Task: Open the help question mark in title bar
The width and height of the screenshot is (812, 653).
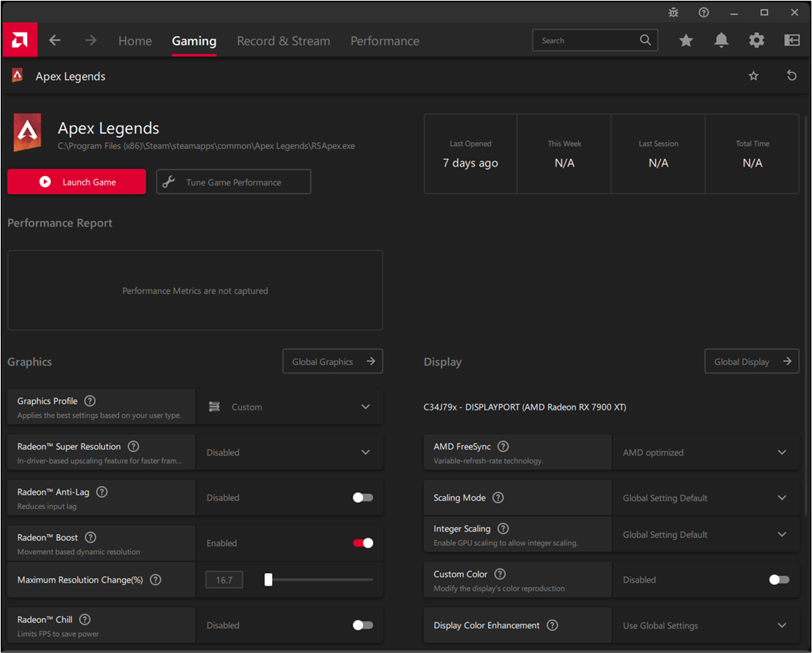Action: (x=704, y=12)
